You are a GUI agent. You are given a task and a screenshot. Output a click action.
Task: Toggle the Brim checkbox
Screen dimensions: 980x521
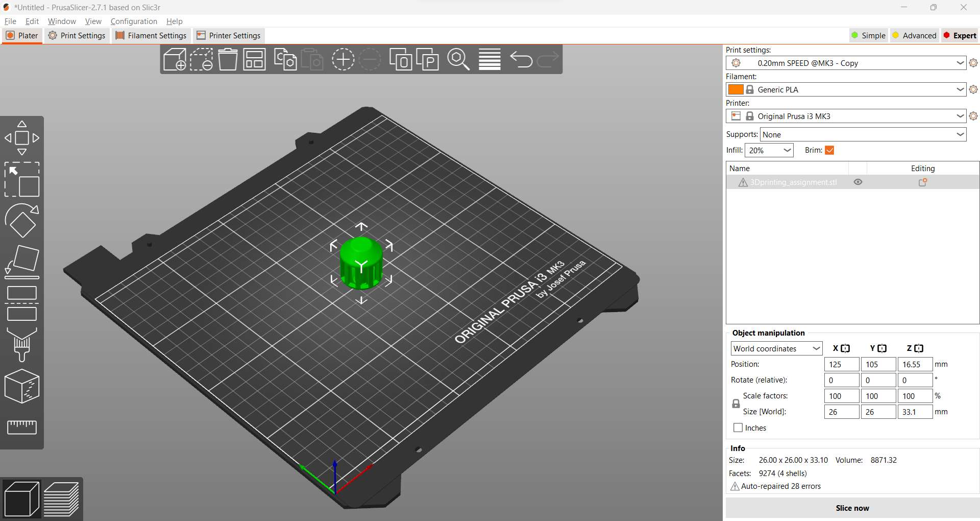click(829, 150)
